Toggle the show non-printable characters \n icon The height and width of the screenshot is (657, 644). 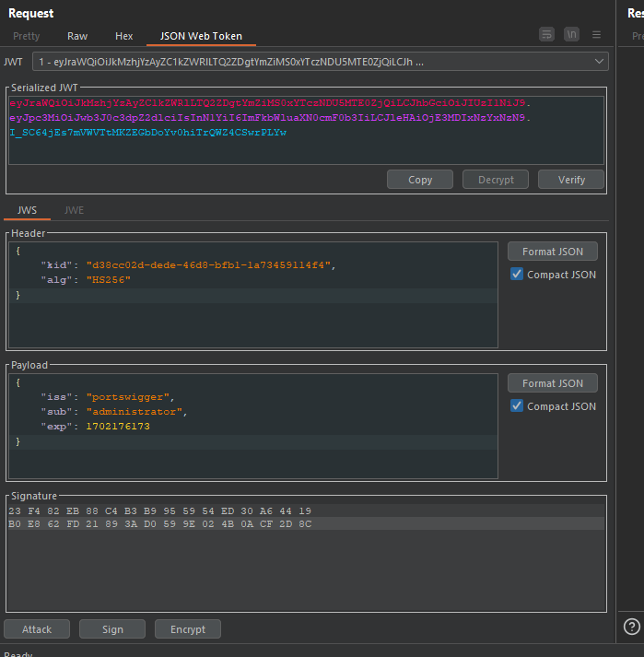571,35
